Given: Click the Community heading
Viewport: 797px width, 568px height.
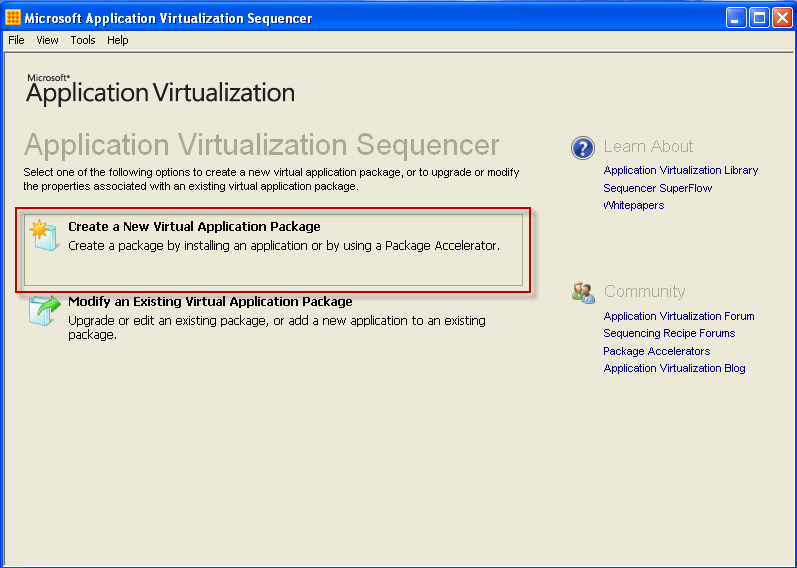Looking at the screenshot, I should pyautogui.click(x=645, y=291).
